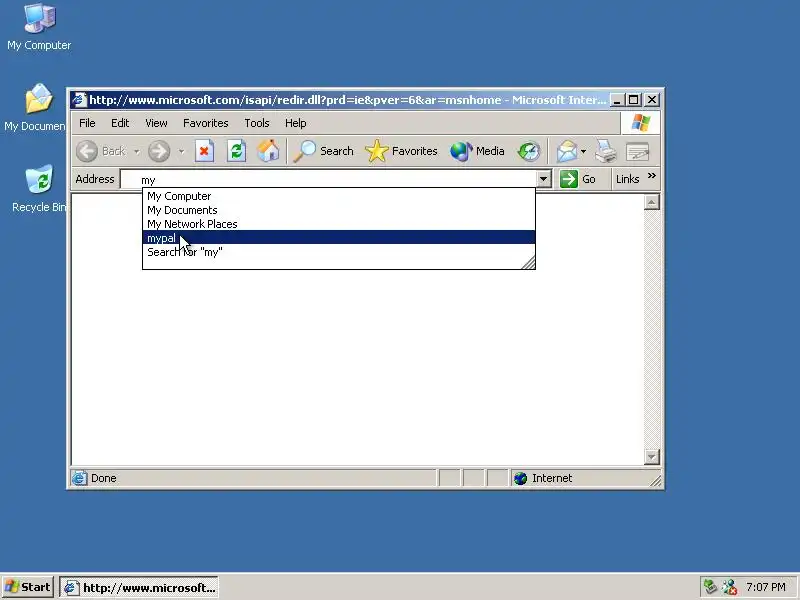Open the View menu
The image size is (800, 600).
[x=156, y=123]
